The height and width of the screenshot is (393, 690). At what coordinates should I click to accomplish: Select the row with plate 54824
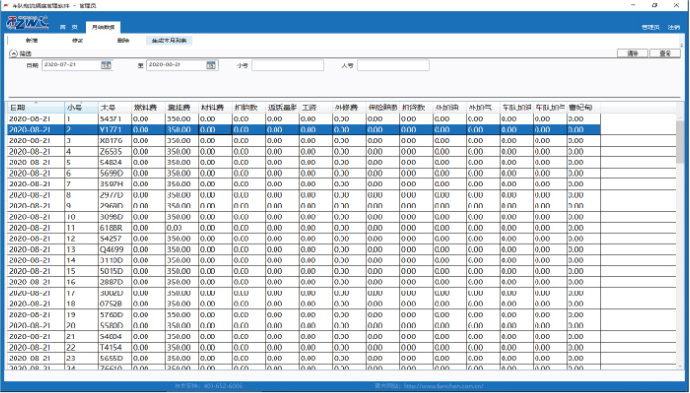[x=304, y=162]
